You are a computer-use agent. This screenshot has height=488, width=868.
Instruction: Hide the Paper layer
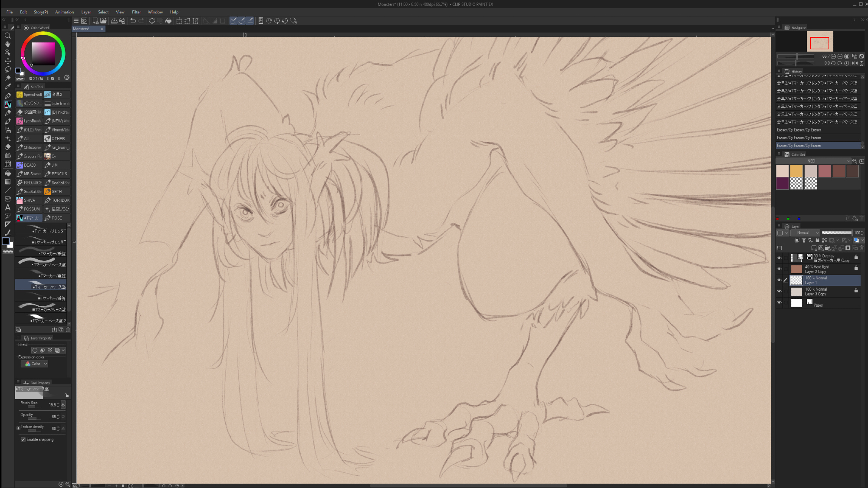click(x=779, y=303)
